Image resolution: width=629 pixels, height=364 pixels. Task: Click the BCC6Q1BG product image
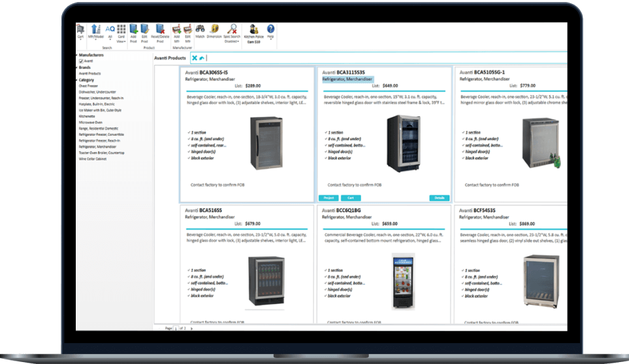tap(403, 281)
